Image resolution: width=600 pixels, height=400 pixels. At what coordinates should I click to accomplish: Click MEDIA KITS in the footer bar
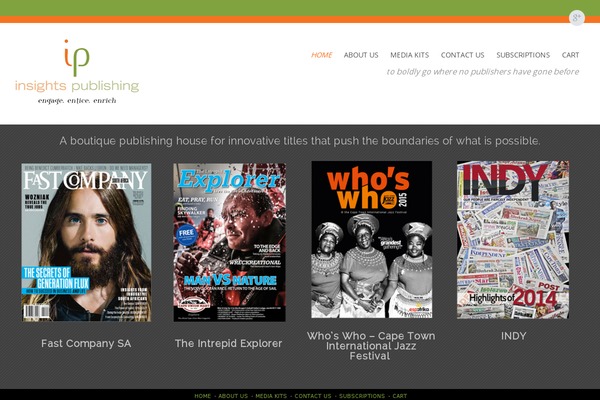(x=271, y=396)
